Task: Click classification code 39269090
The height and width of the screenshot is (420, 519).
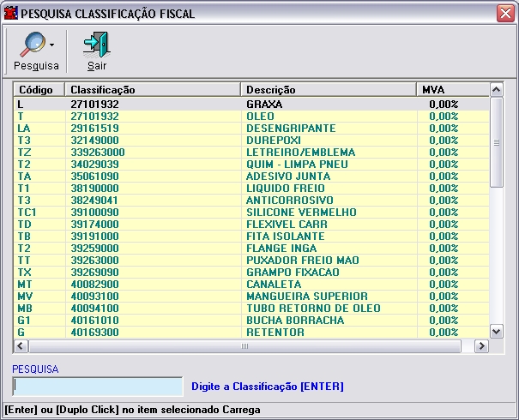Action: [x=94, y=273]
